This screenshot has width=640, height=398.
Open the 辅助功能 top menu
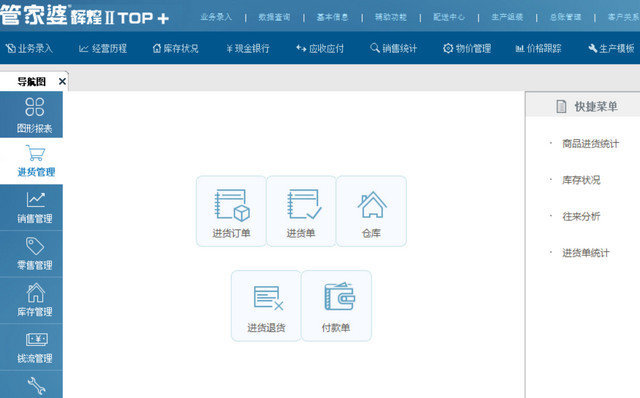(x=391, y=17)
